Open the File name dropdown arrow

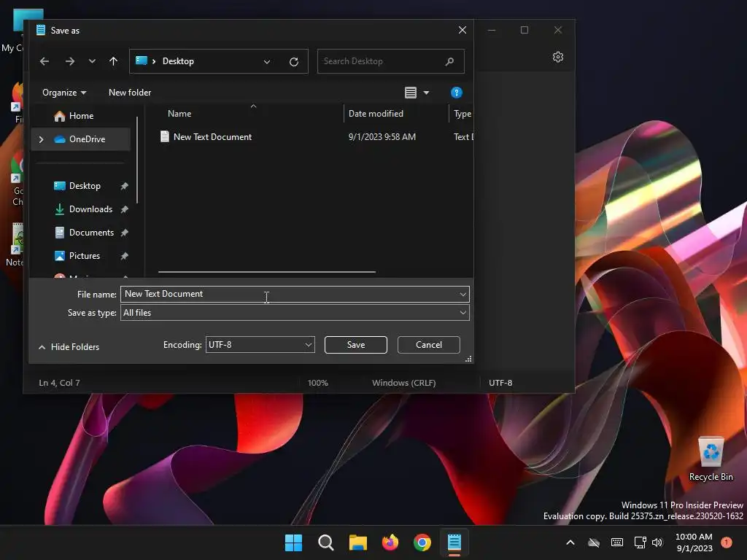pyautogui.click(x=462, y=295)
